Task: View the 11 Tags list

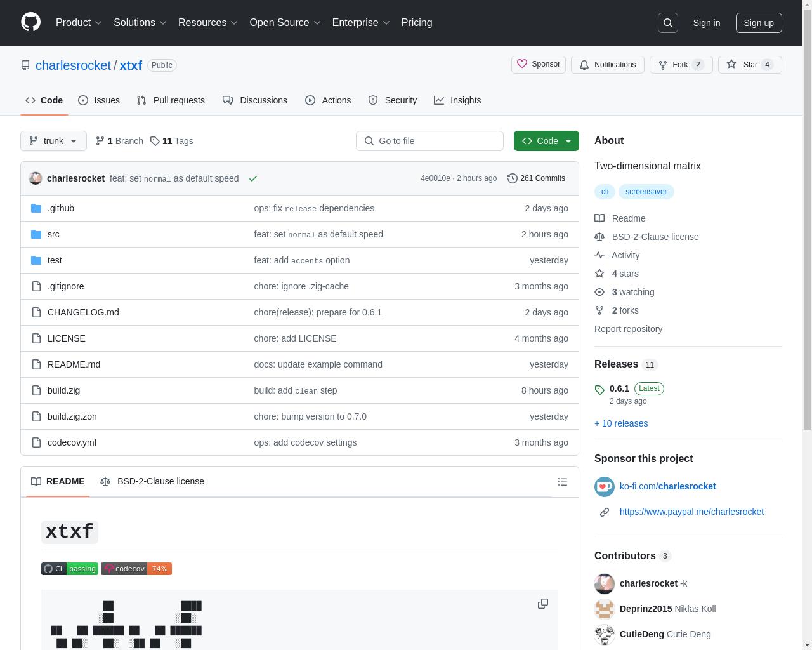Action: pyautogui.click(x=172, y=141)
